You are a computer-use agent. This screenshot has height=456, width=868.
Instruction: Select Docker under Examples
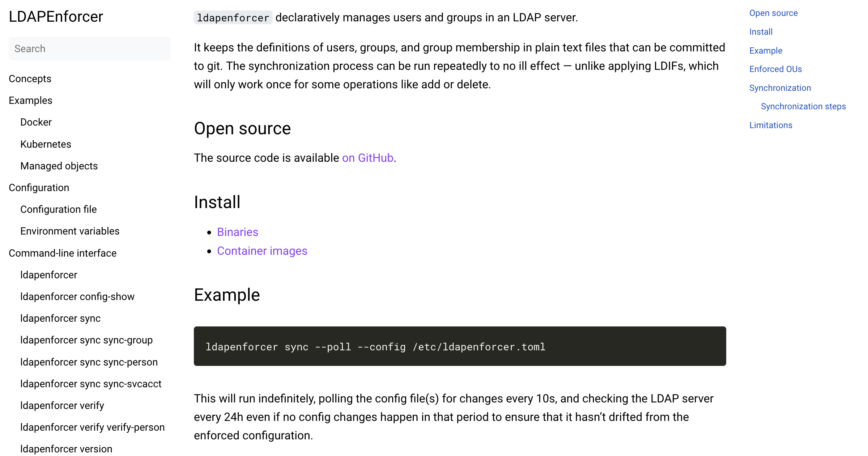point(36,122)
